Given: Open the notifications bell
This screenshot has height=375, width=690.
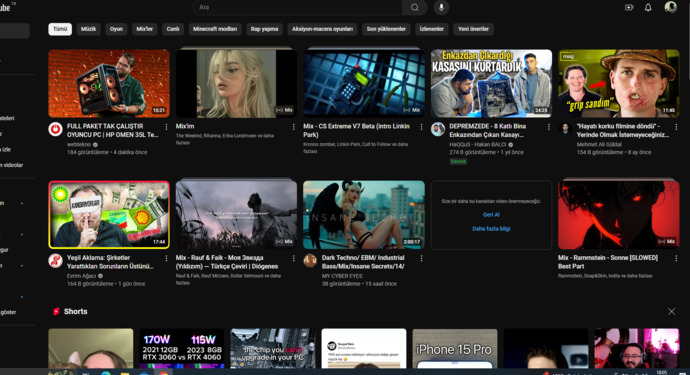Looking at the screenshot, I should [648, 7].
